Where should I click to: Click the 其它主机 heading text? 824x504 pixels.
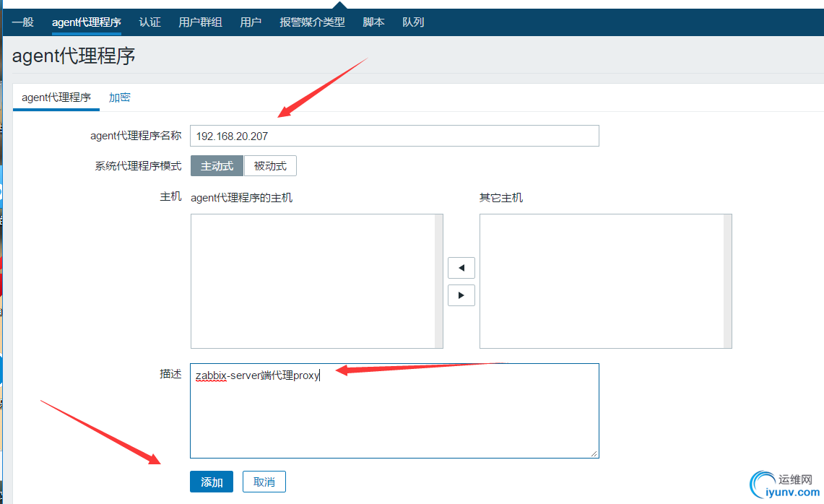point(500,198)
